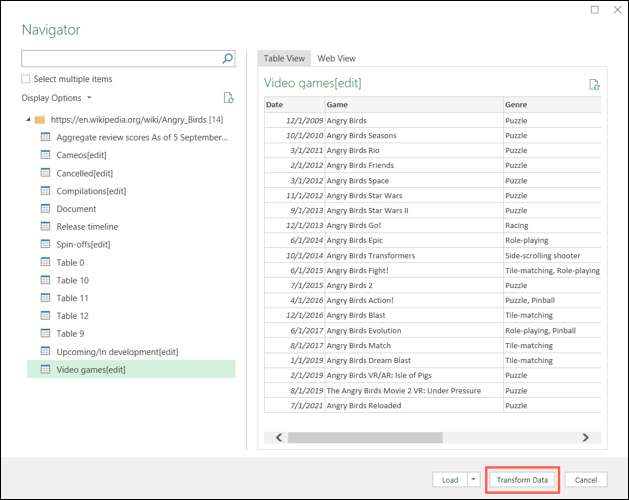629x500 pixels.
Task: Open the Display Options dropdown
Action: click(57, 98)
